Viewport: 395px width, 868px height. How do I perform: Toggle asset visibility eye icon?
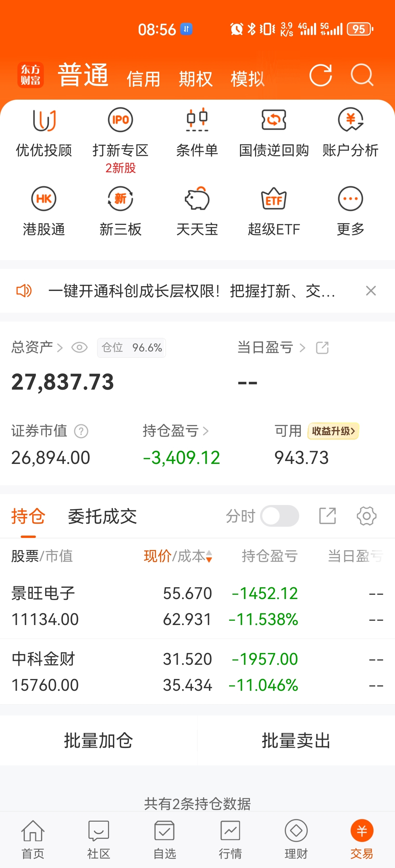[80, 348]
